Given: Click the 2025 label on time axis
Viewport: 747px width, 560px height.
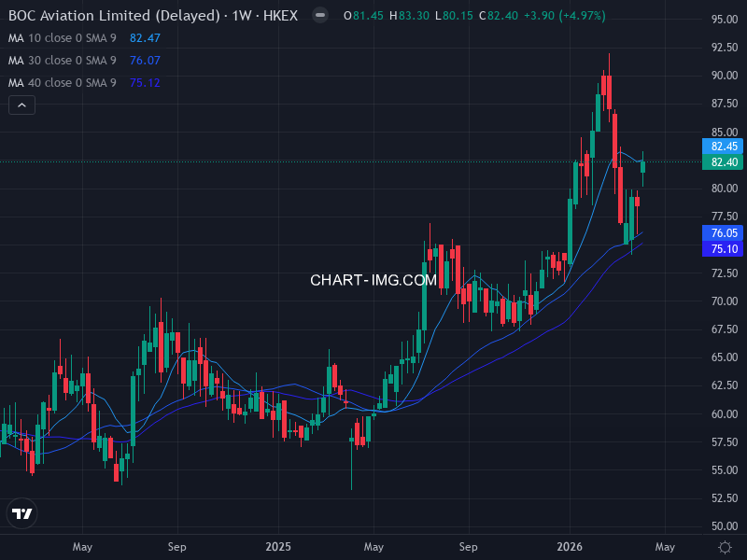Looking at the screenshot, I should click(278, 547).
